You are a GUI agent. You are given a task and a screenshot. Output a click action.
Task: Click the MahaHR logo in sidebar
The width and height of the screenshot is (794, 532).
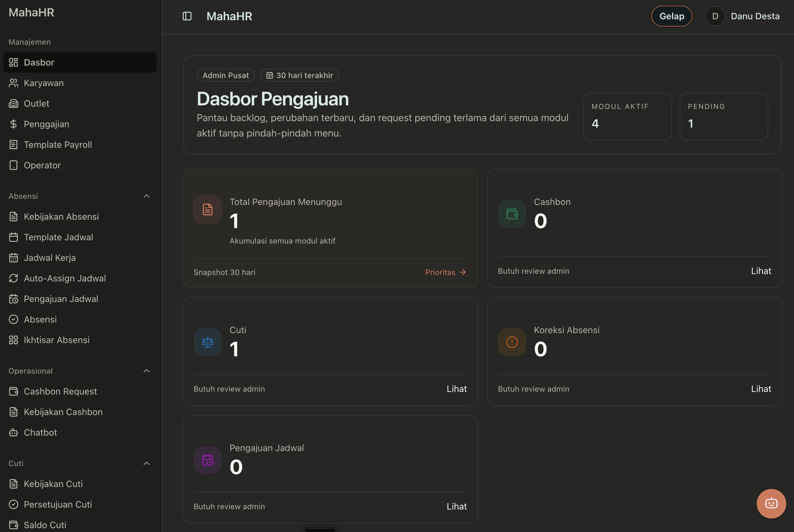(x=31, y=13)
